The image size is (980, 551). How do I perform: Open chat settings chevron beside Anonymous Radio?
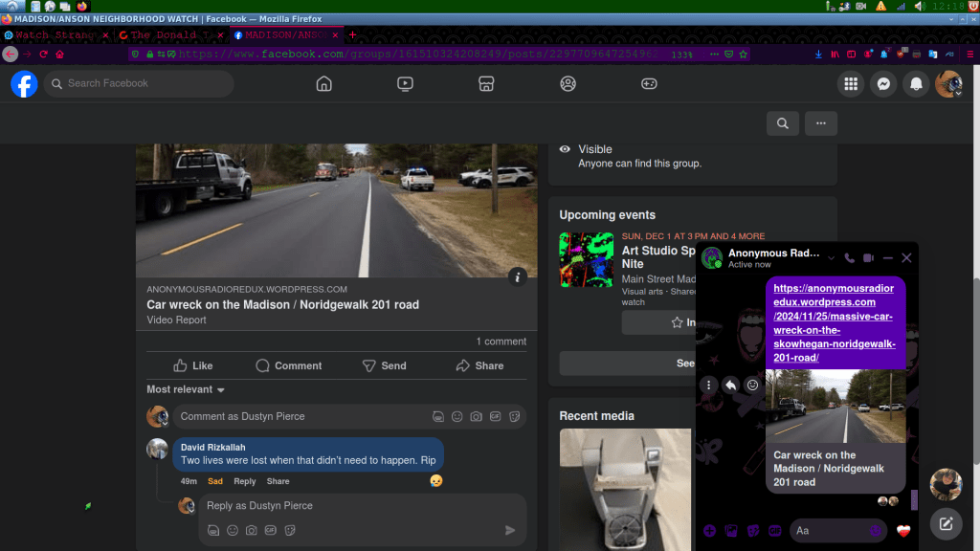click(x=830, y=258)
